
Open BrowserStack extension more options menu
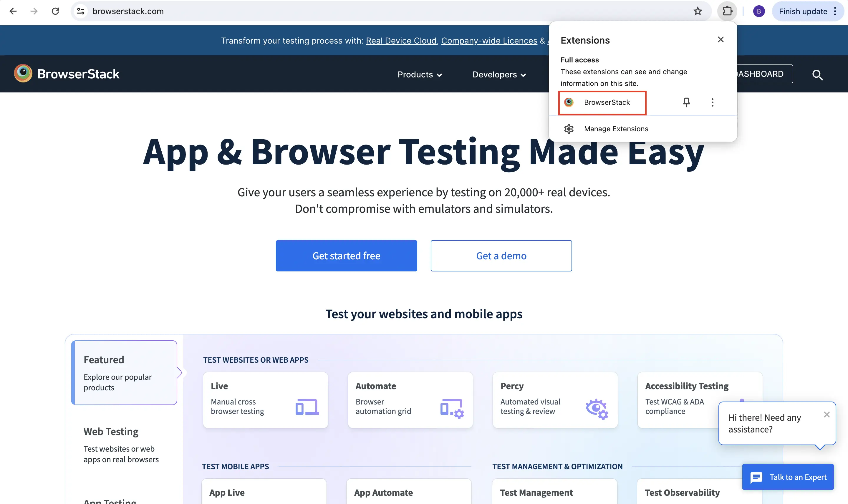(x=712, y=102)
